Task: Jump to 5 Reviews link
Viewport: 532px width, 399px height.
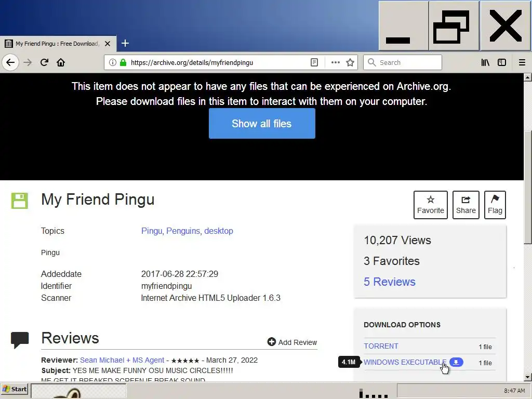Action: coord(390,282)
